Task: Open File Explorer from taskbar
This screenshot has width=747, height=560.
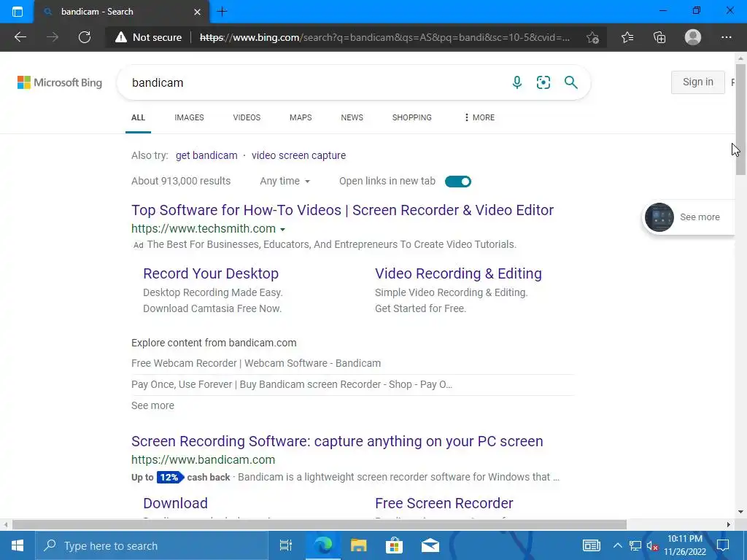Action: [358, 545]
